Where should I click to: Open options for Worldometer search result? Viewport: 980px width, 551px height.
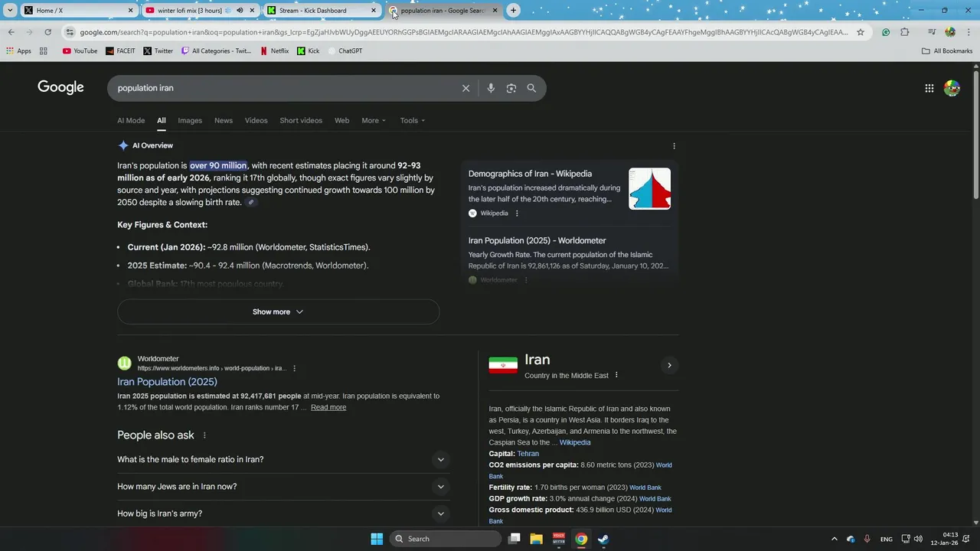click(294, 368)
